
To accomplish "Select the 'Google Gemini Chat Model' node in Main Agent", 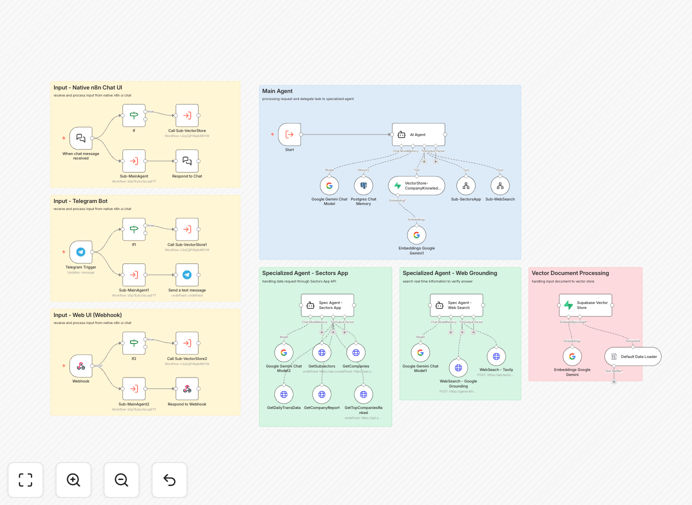I will coord(329,186).
